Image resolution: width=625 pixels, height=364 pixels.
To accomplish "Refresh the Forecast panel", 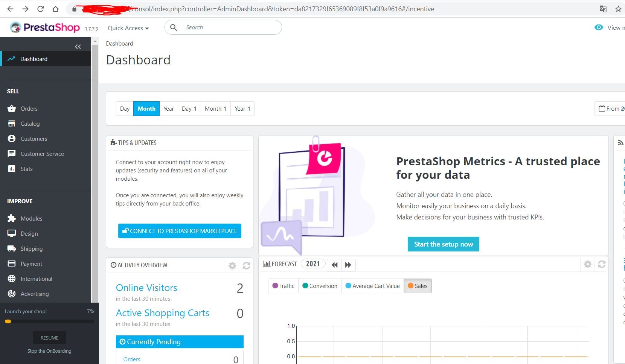I will point(602,264).
